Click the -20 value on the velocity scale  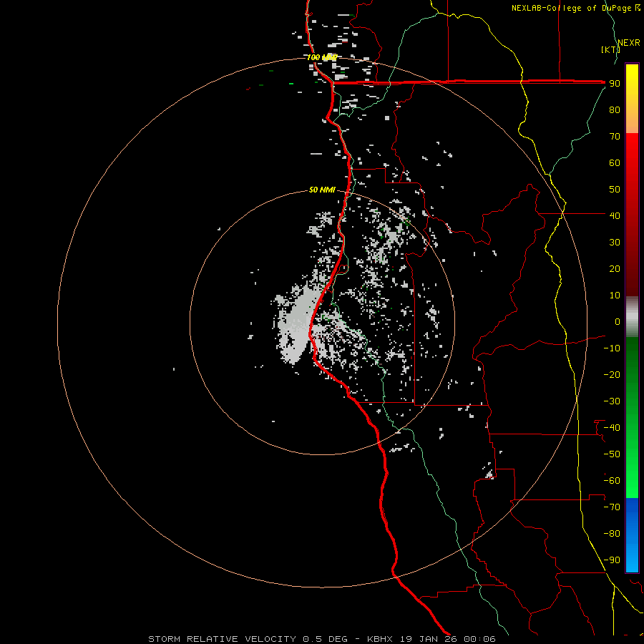(x=612, y=375)
